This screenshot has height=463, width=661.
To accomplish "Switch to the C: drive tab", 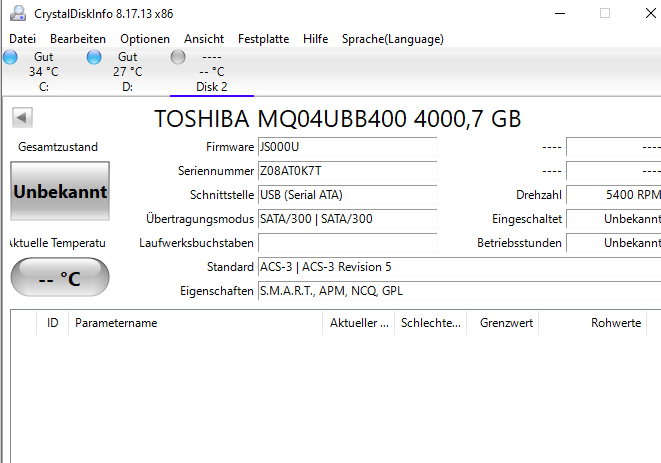I will click(x=43, y=72).
